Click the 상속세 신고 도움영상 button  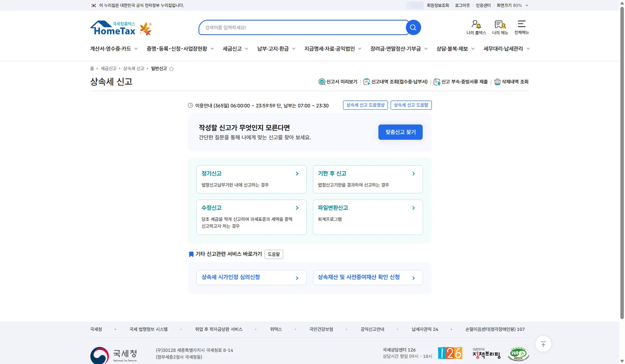coord(365,105)
